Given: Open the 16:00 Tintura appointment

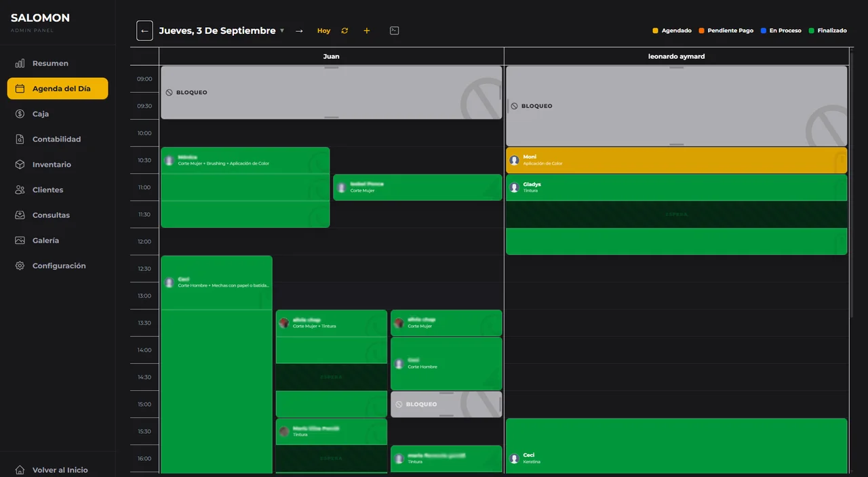Looking at the screenshot, I should [x=446, y=459].
